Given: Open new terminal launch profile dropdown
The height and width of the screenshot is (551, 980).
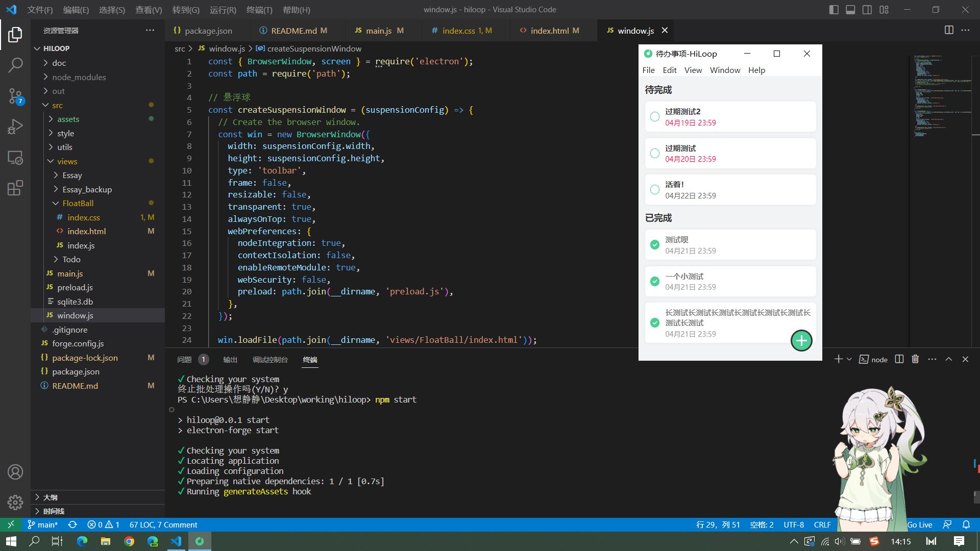Looking at the screenshot, I should (x=849, y=359).
